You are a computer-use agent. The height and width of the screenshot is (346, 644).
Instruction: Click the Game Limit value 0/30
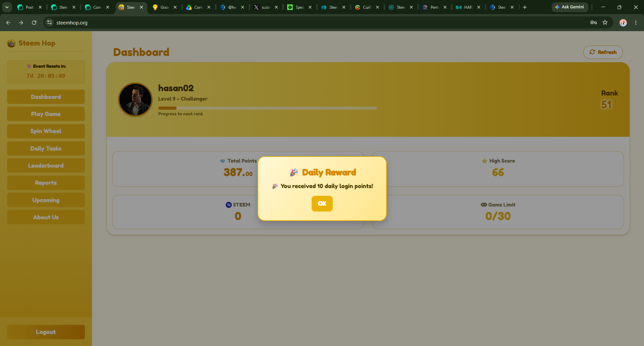(498, 216)
